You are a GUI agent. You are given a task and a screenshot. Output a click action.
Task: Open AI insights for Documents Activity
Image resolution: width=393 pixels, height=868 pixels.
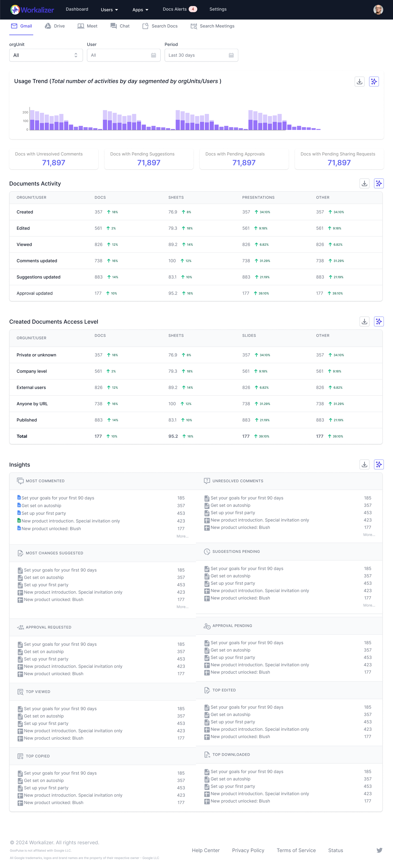click(x=379, y=183)
